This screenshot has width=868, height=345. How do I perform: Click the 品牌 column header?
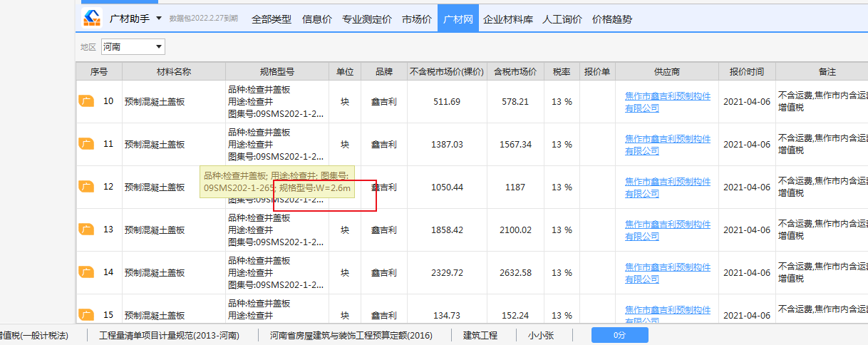point(384,71)
